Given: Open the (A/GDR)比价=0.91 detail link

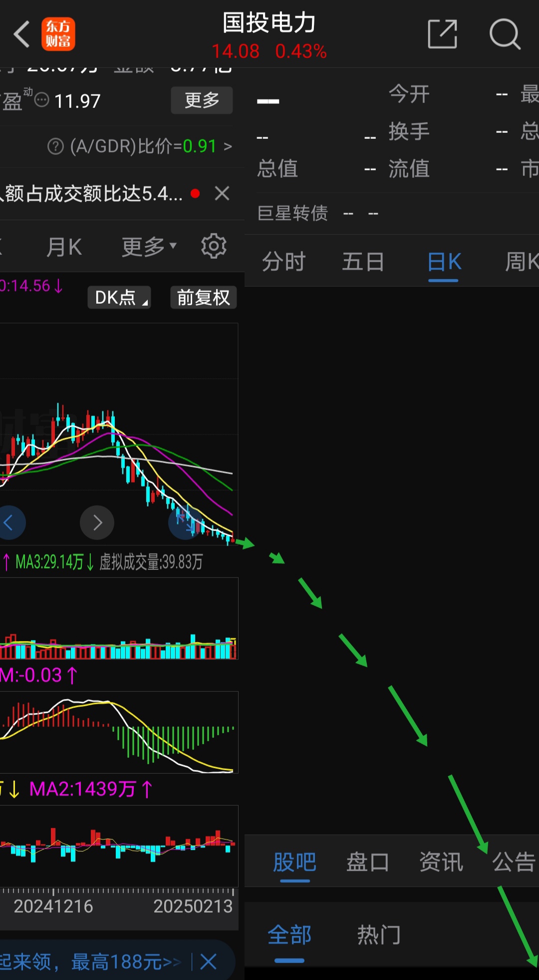Looking at the screenshot, I should coord(151,146).
